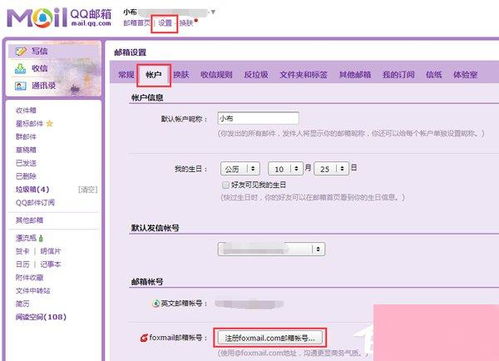Click the 收信 receive link

click(x=40, y=69)
